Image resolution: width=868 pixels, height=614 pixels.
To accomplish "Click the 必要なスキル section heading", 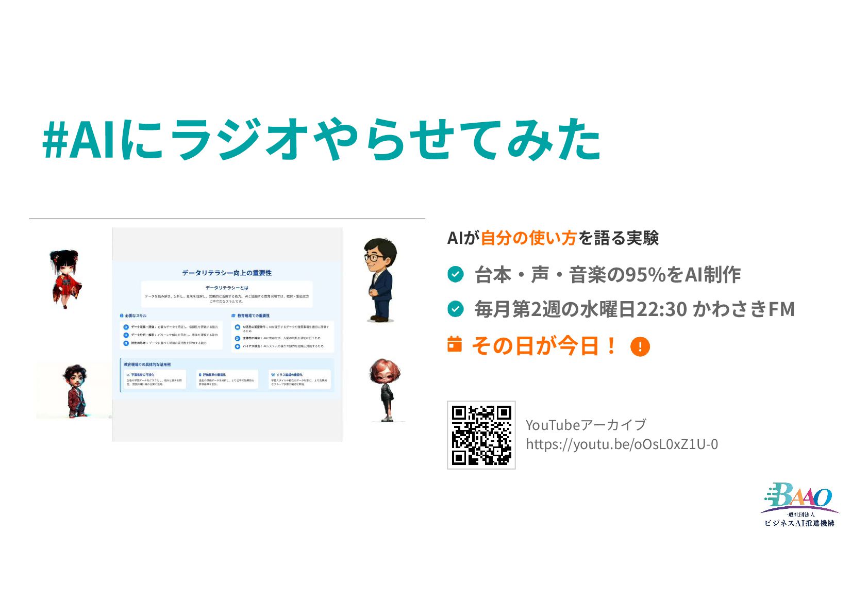I will (x=135, y=316).
